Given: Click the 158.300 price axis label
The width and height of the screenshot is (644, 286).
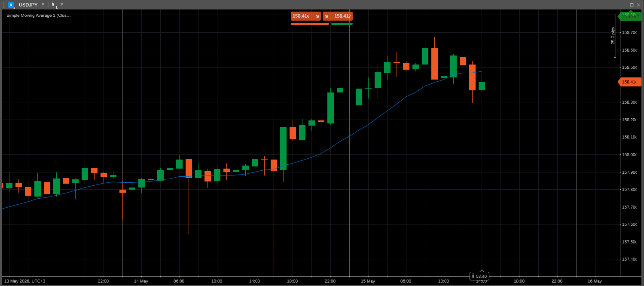Looking at the screenshot, I should click(629, 102).
